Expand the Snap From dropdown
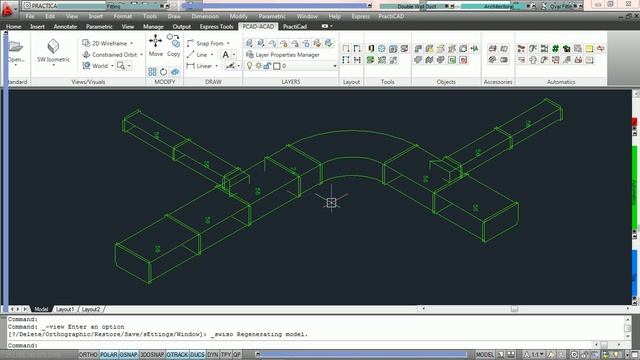The width and height of the screenshot is (640, 360). click(228, 43)
